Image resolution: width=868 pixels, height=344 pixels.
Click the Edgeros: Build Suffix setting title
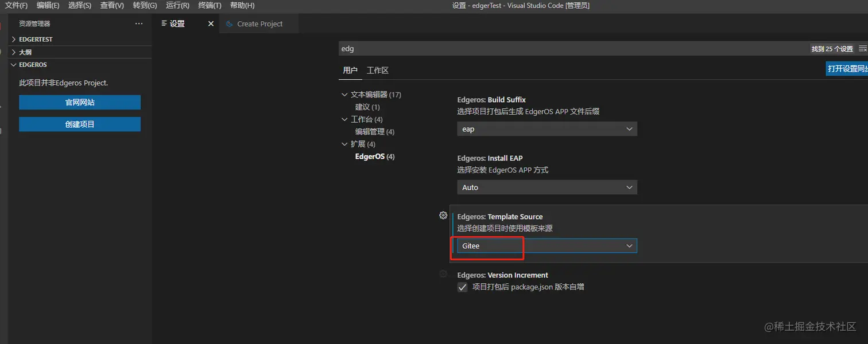coord(491,100)
